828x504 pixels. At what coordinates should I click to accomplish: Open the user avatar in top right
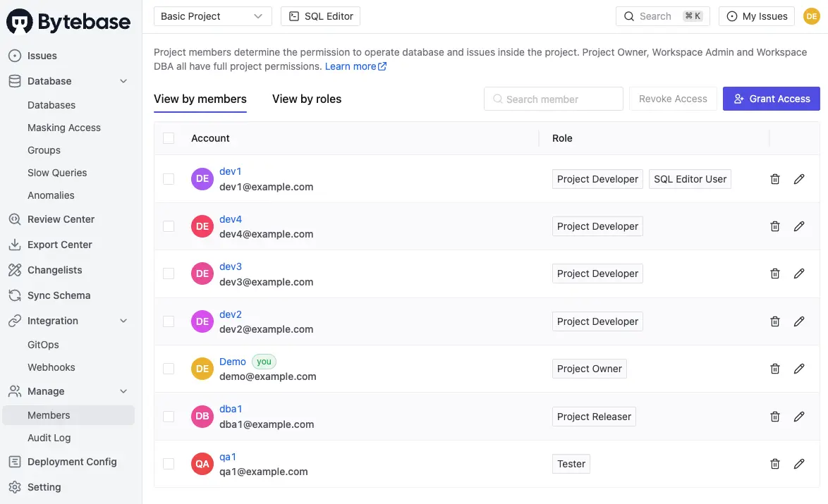[811, 16]
